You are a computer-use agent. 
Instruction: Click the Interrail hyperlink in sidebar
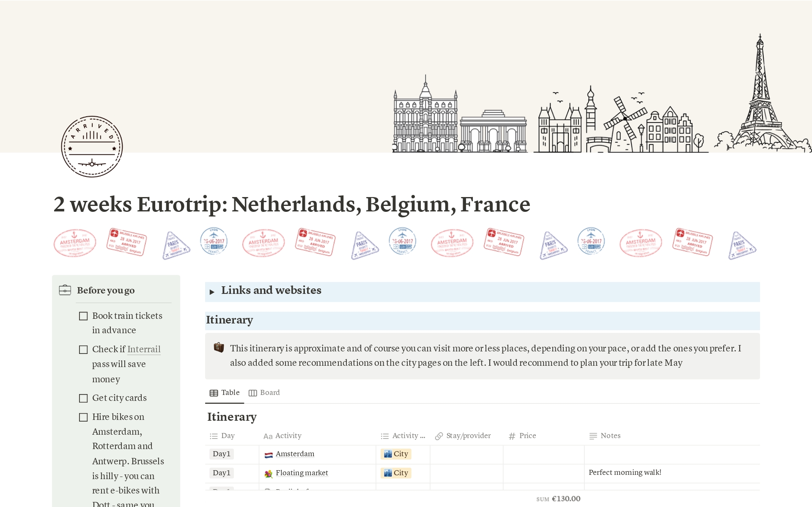click(144, 348)
